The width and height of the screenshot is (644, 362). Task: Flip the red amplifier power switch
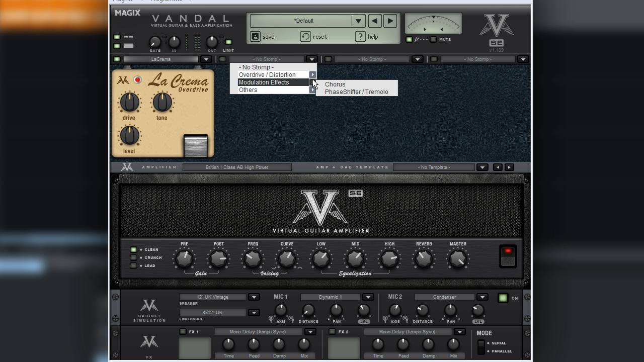(x=508, y=256)
